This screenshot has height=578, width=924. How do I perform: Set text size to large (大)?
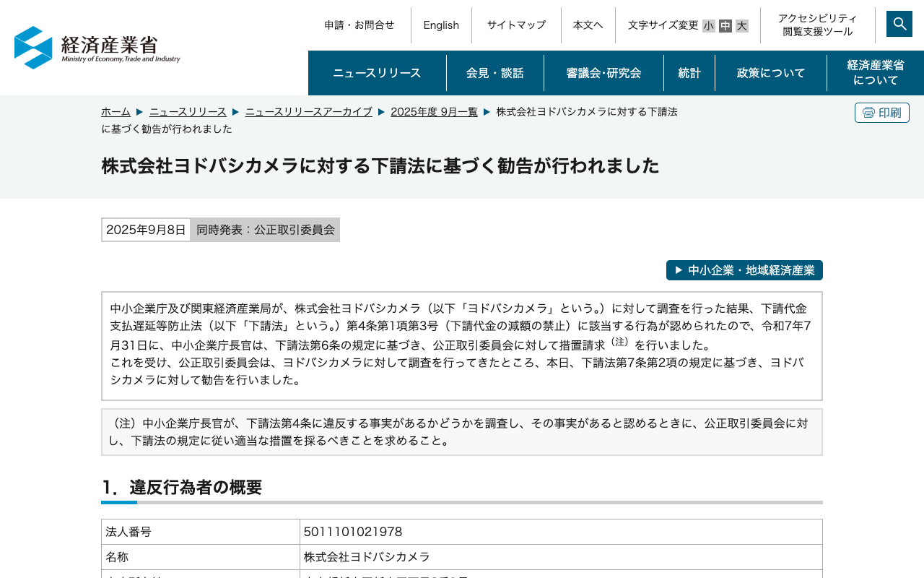pos(742,26)
